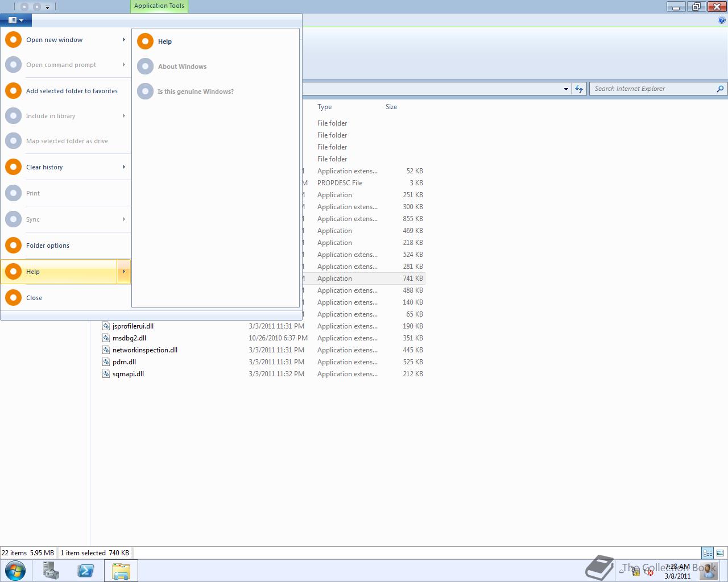This screenshot has width=728, height=582.
Task: Select Is this genuine Windows? entry
Action: click(216, 92)
